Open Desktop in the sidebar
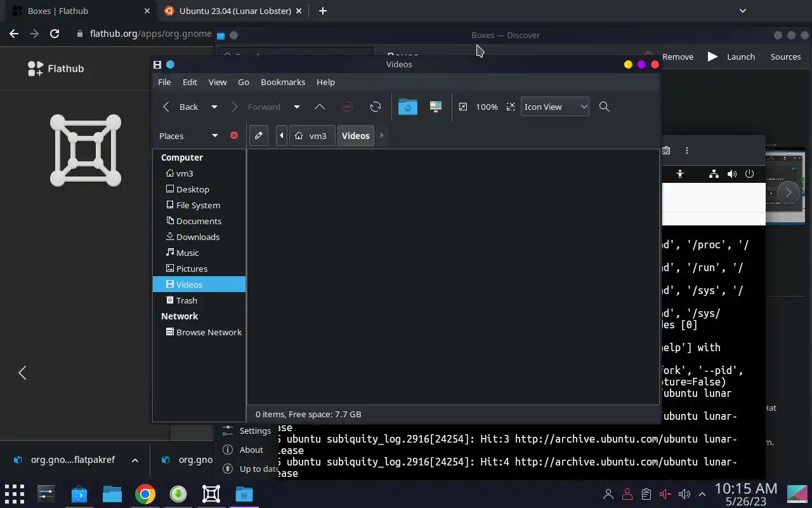812x508 pixels. [x=199, y=189]
